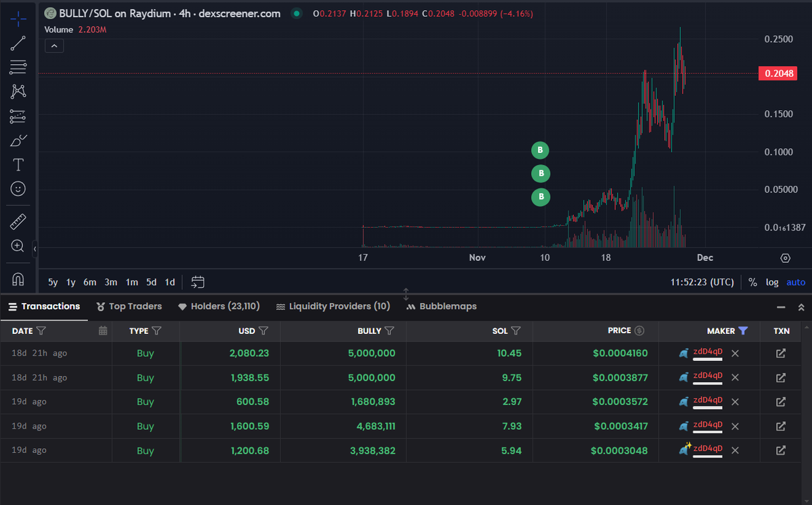Open maker zdD4qD on the 1,938.55 row
Viewport: 812px width, 505px height.
tap(708, 377)
